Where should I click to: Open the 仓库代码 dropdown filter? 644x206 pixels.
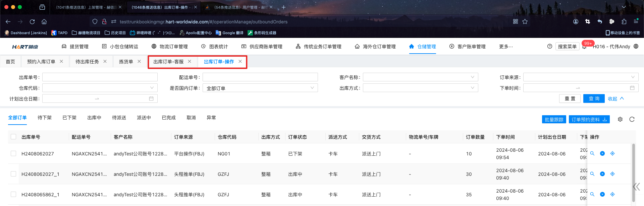point(100,88)
